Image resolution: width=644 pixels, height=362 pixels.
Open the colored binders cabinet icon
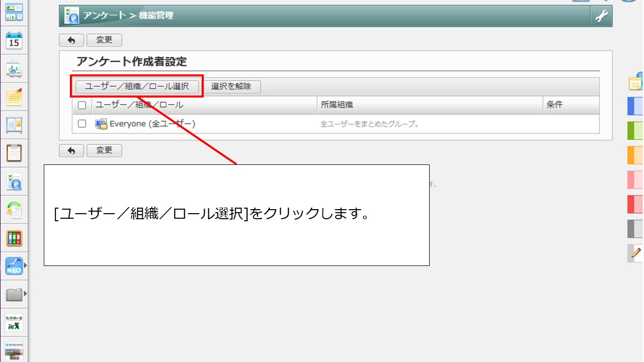14,238
